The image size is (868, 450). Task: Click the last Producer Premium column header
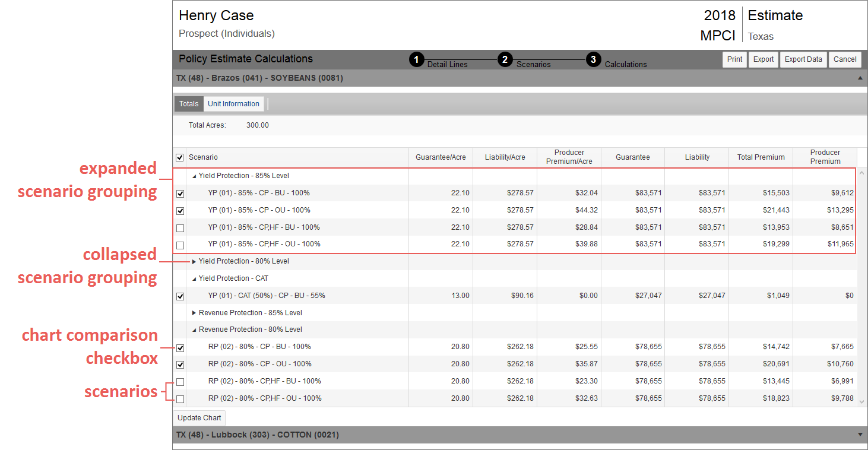[x=825, y=157]
